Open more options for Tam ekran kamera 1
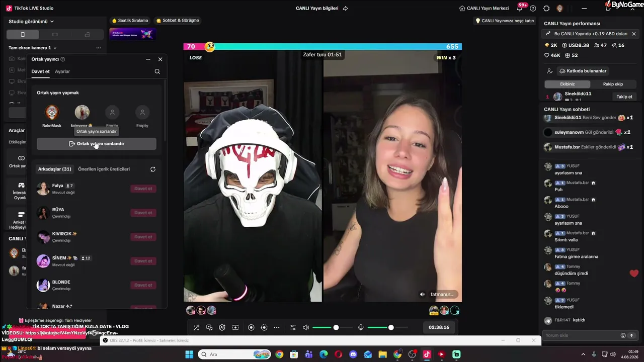 99,48
